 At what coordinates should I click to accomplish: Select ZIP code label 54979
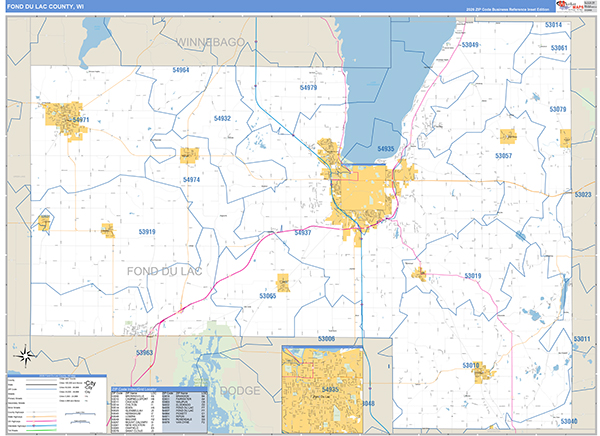(x=308, y=88)
